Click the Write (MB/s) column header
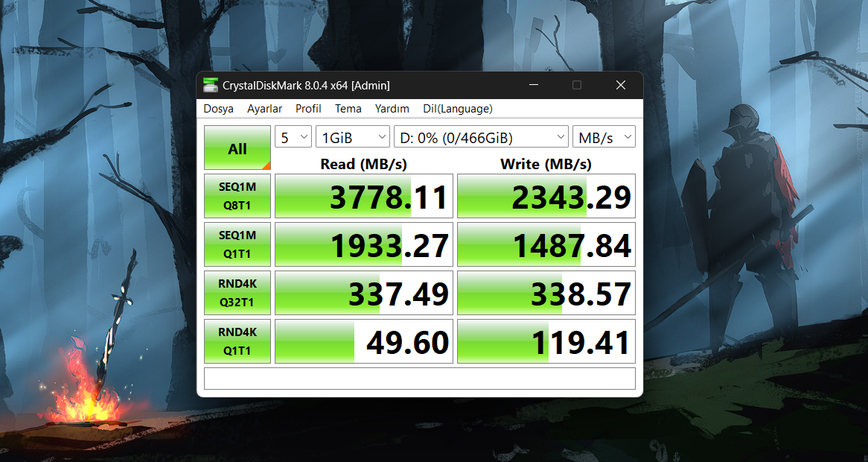The width and height of the screenshot is (868, 462). tap(546, 164)
